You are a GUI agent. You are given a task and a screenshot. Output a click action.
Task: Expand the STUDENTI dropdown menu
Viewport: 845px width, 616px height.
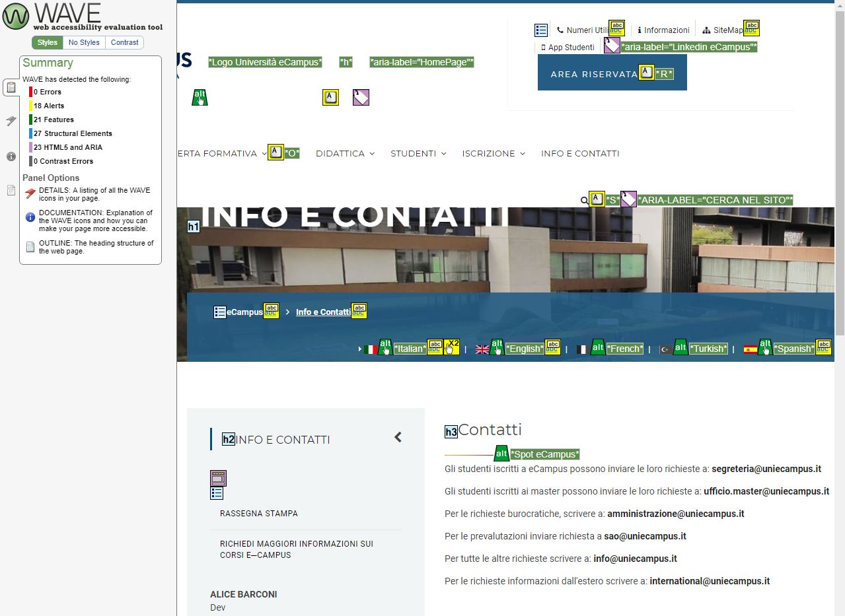(418, 153)
